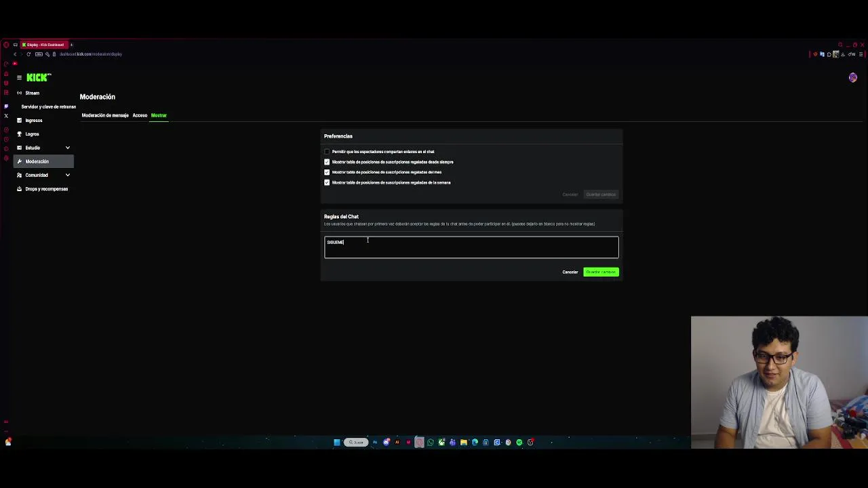Image resolution: width=868 pixels, height=488 pixels.
Task: Open Microsoft Edge from taskbar
Action: tap(475, 443)
